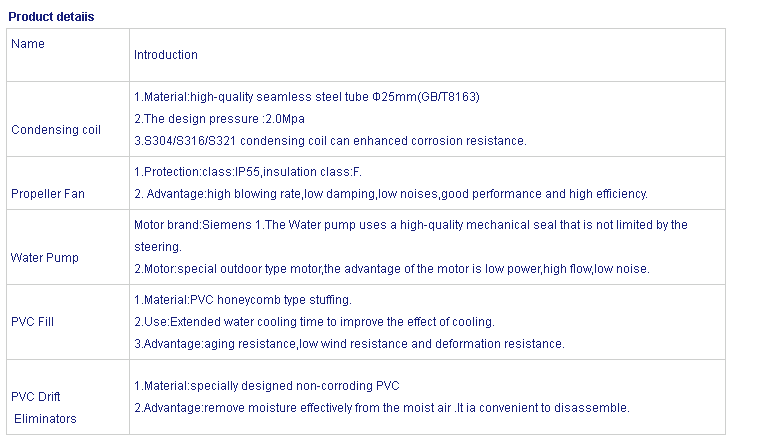Select the "Name" header cell

[x=28, y=44]
